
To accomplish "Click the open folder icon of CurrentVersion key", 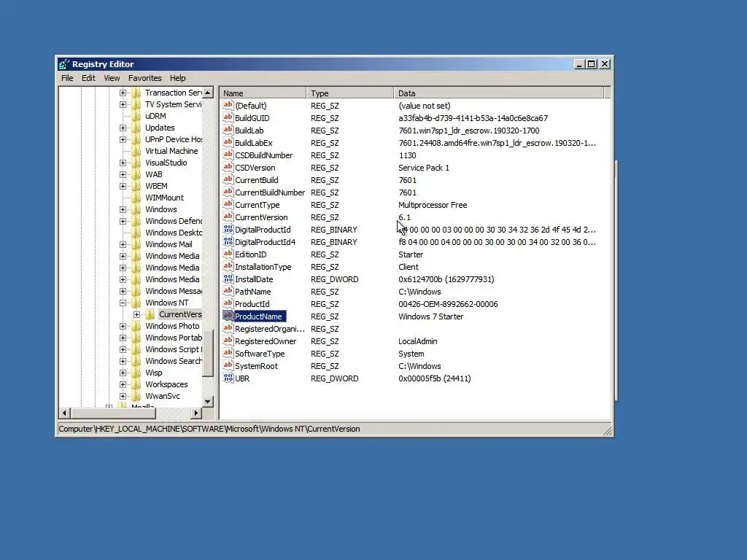I will [x=150, y=314].
